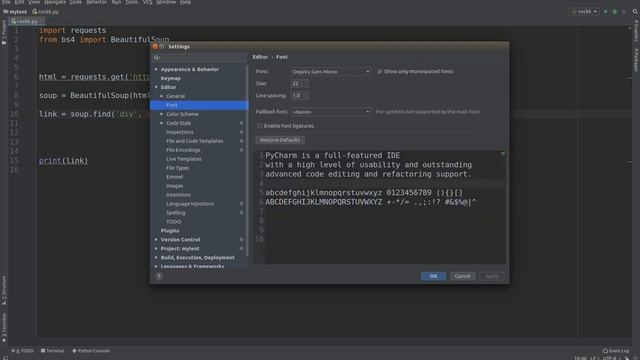Expand Build, Execution, Deployment group
Image resolution: width=640 pixels, height=360 pixels.
pos(156,258)
